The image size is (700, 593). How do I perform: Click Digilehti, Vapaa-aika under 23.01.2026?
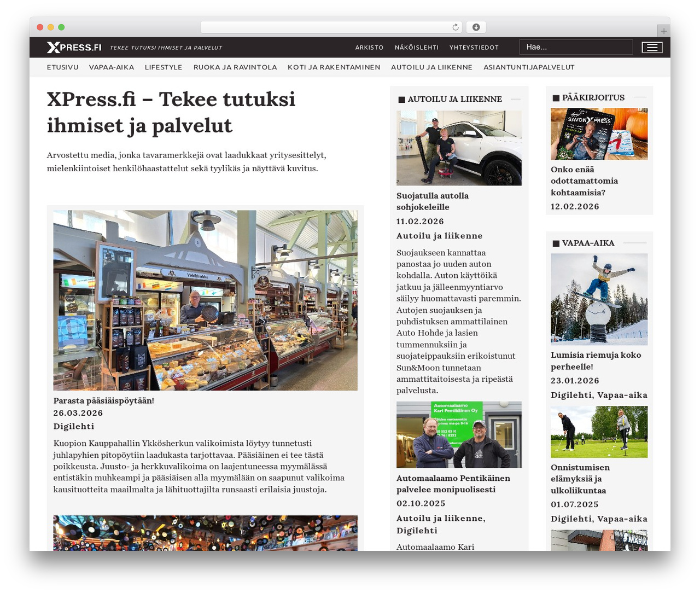599,395
